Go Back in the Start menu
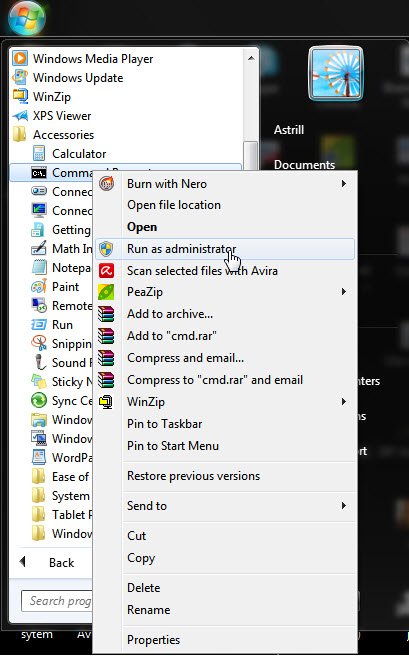Image resolution: width=409 pixels, height=656 pixels. tap(47, 562)
